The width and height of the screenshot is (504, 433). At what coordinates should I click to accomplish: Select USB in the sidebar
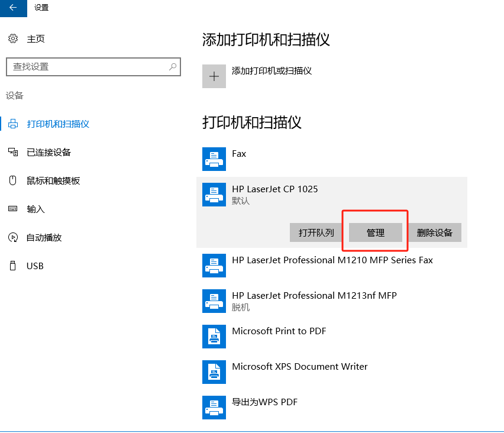[x=35, y=266]
